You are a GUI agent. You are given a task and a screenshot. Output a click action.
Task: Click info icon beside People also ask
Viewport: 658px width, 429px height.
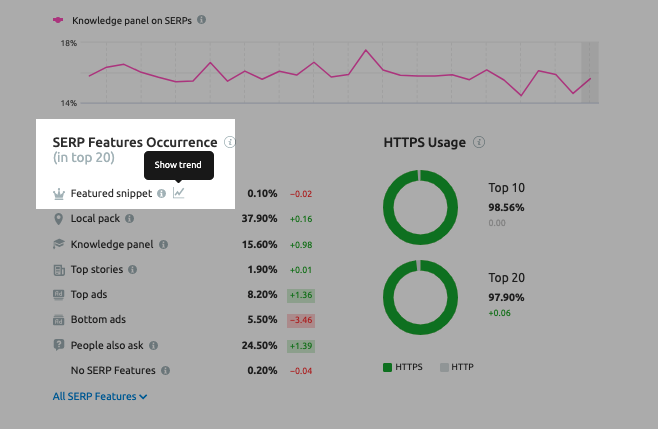(155, 345)
